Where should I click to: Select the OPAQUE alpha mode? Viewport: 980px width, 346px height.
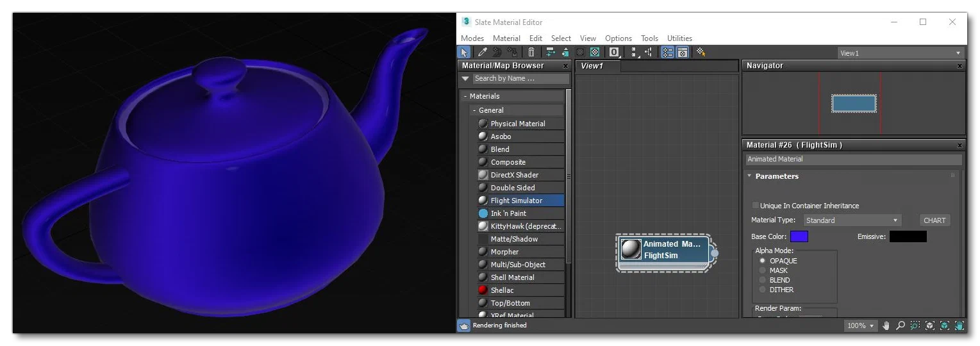[x=762, y=261]
